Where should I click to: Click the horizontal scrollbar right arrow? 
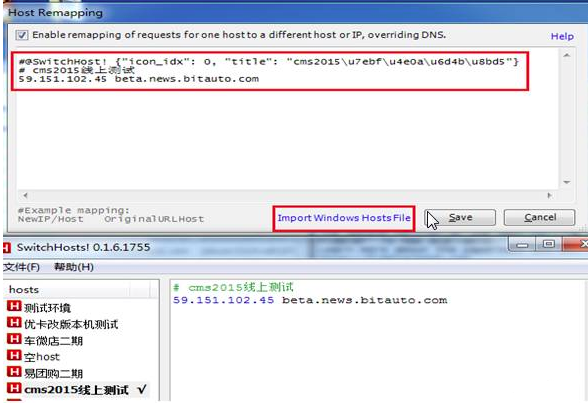pyautogui.click(x=549, y=195)
